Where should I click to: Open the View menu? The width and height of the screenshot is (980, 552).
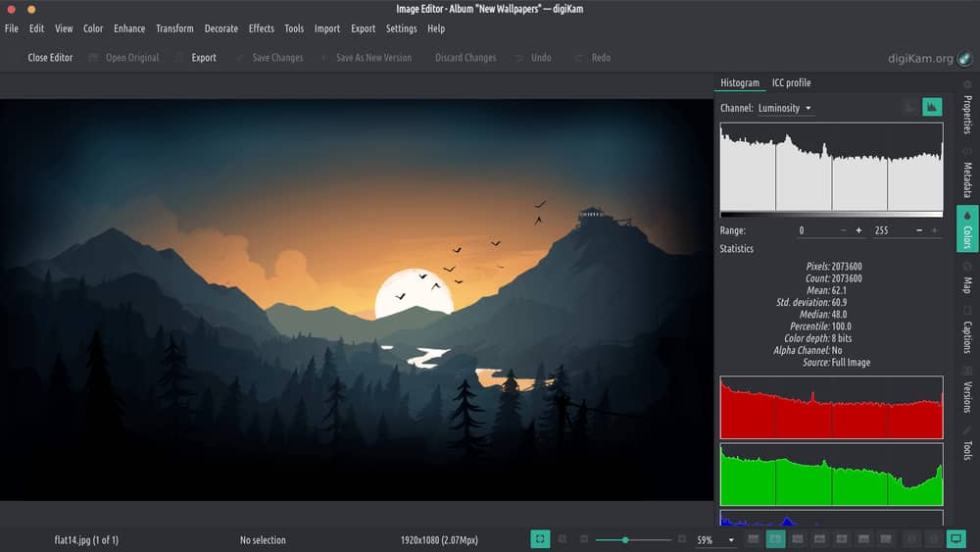click(x=64, y=28)
